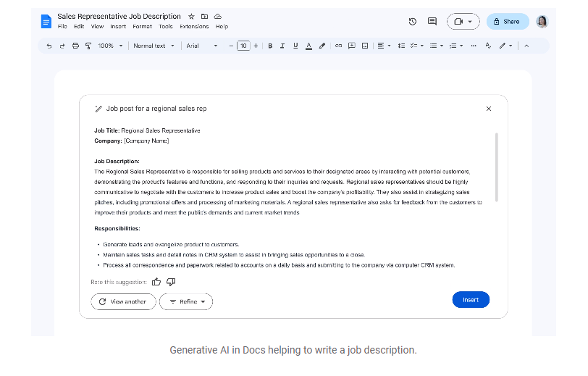Open version history clock icon

tap(413, 22)
